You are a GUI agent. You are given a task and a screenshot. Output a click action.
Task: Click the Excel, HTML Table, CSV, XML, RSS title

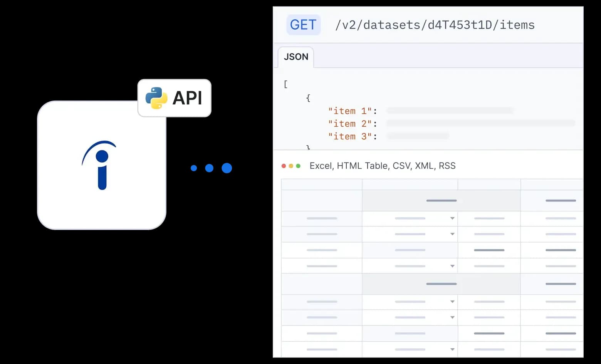coord(382,166)
